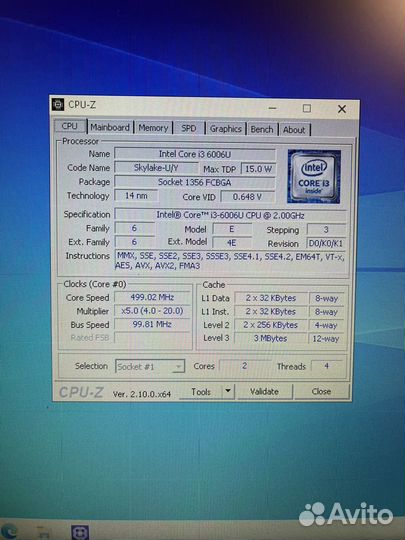
Task: Click the Tools button
Action: pos(201,392)
